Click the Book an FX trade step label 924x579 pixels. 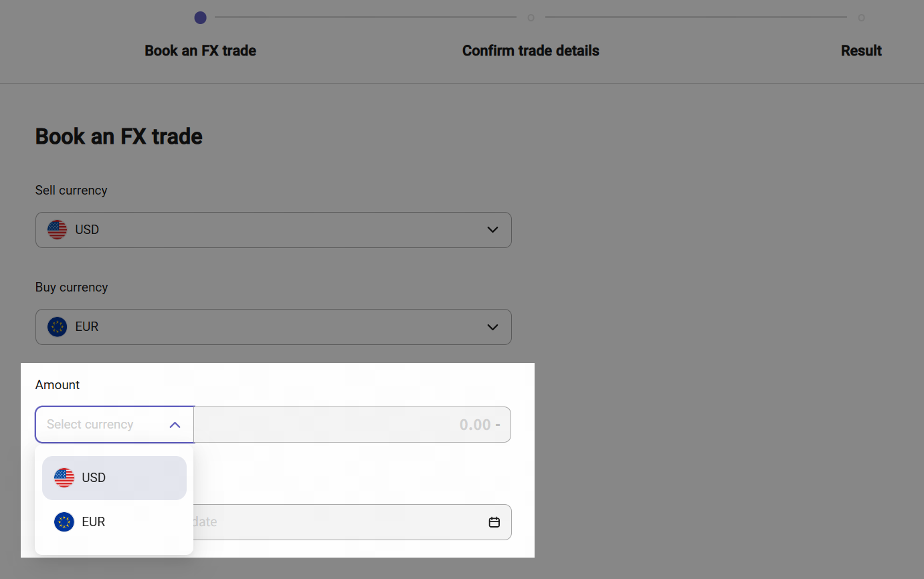point(200,51)
